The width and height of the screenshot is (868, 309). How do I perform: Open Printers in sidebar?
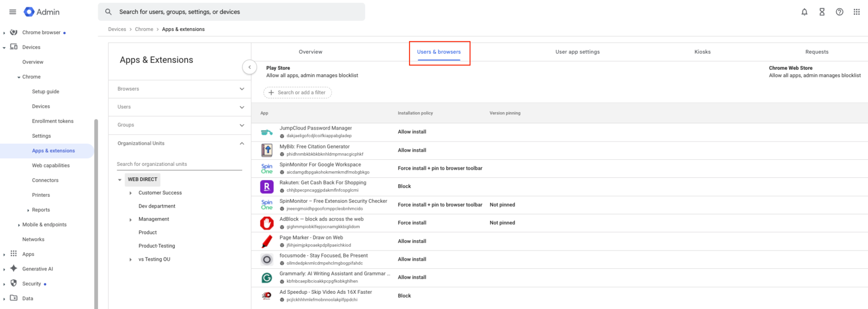tap(41, 195)
